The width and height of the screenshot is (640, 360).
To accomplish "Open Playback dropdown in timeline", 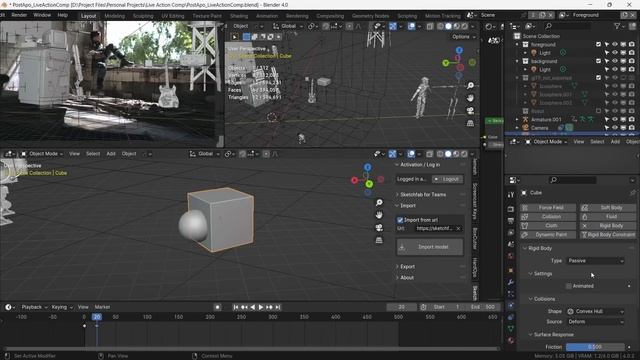I will [35, 307].
